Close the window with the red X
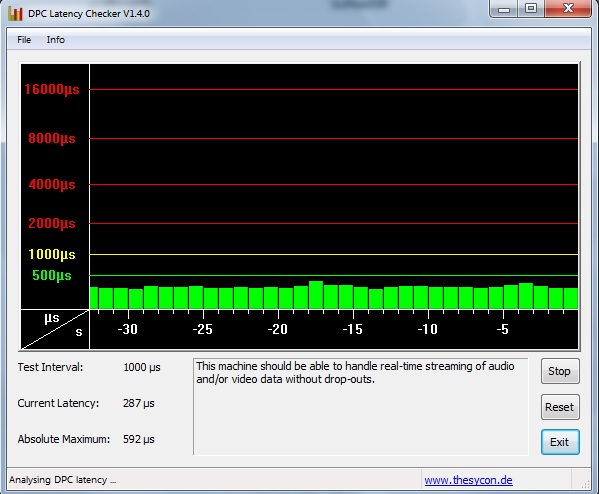This screenshot has width=599, height=494. 568,8
